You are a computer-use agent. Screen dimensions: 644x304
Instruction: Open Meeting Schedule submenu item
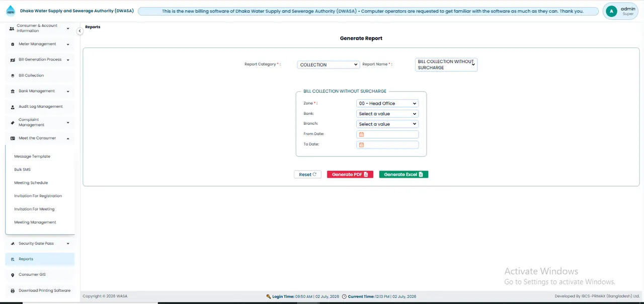(31, 183)
